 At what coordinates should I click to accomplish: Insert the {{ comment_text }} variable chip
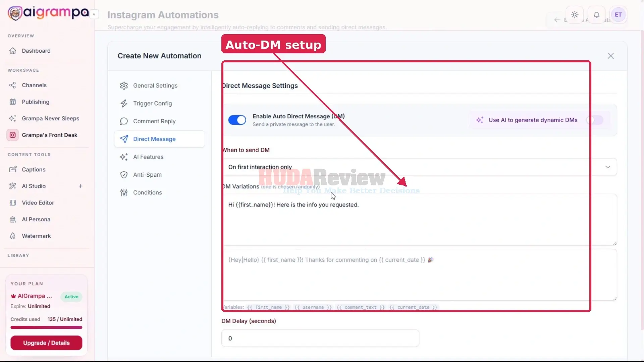361,307
